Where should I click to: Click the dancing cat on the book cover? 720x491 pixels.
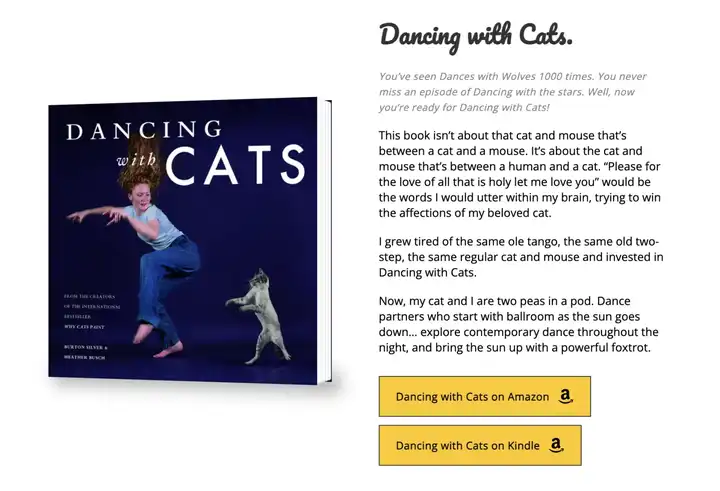tap(259, 316)
